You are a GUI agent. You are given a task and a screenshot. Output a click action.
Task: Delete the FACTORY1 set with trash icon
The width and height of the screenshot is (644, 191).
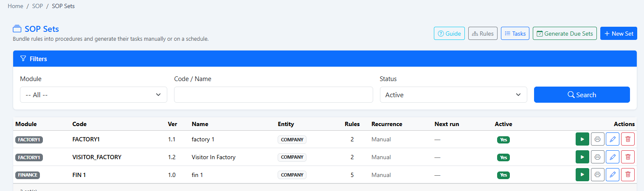point(628,139)
